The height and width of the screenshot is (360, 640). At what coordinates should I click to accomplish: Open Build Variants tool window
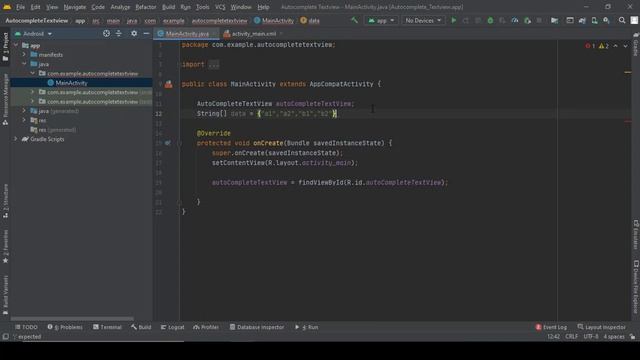tap(5, 295)
